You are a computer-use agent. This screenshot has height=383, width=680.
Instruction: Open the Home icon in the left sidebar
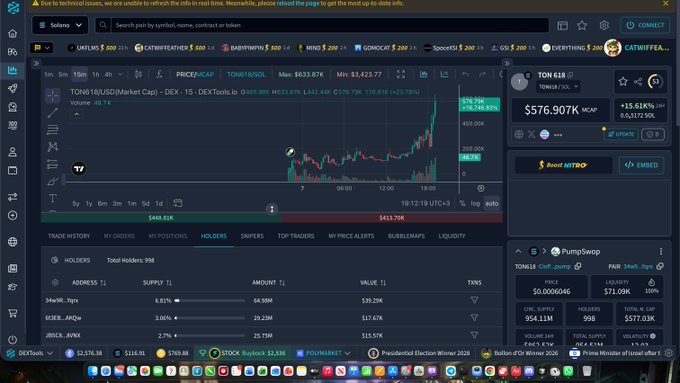point(13,33)
